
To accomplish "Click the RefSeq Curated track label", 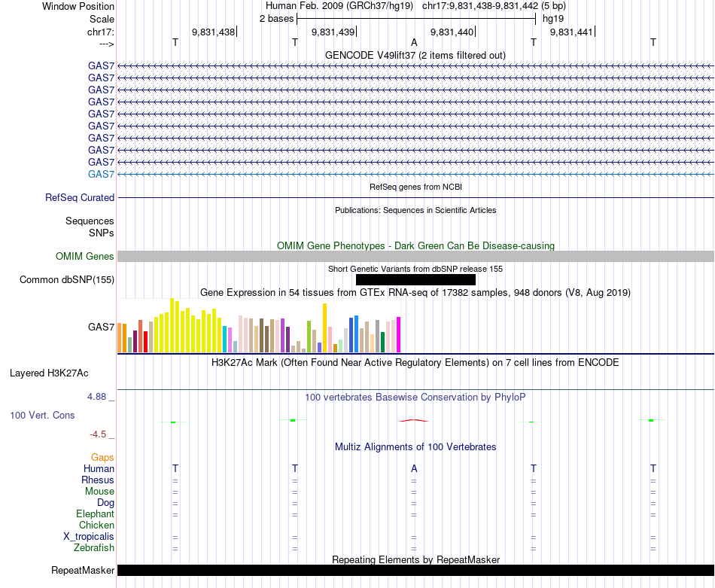I will tap(80, 197).
